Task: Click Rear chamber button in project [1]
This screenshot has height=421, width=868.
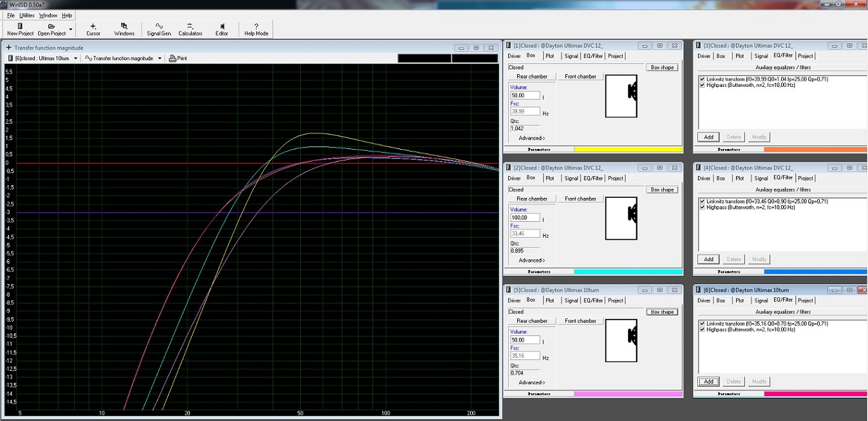Action: click(532, 77)
